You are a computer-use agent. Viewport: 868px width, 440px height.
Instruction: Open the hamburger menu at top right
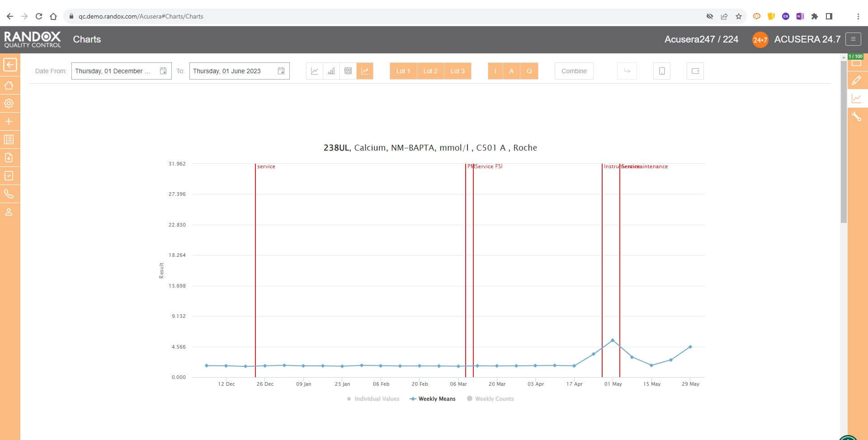tap(853, 39)
